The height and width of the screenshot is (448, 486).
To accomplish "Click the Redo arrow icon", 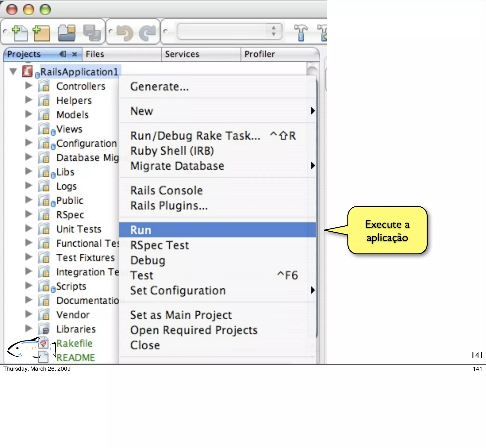I will click(148, 33).
